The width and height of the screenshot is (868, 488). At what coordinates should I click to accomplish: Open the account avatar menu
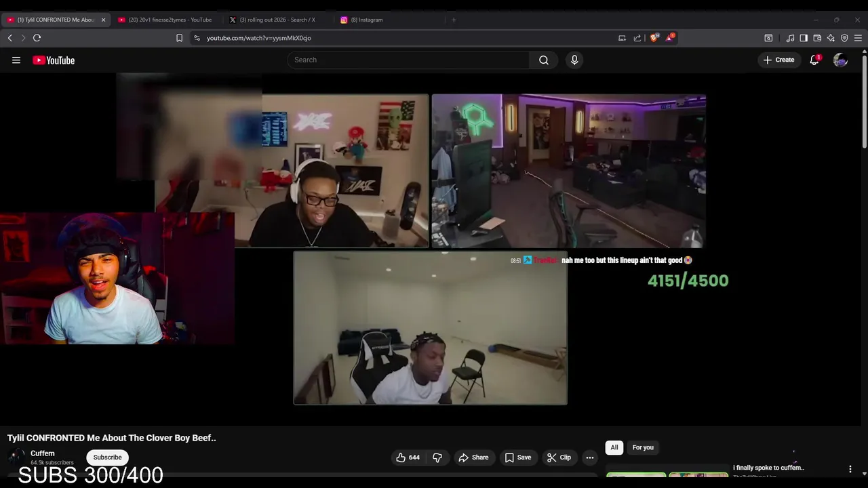[x=840, y=60]
